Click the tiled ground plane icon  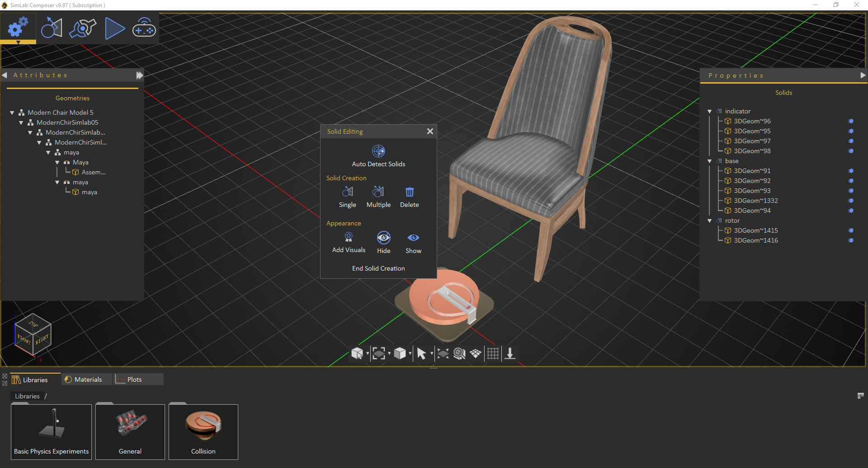coord(476,353)
